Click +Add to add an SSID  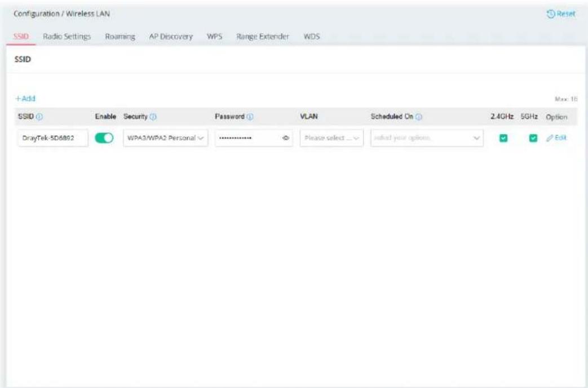pos(25,99)
